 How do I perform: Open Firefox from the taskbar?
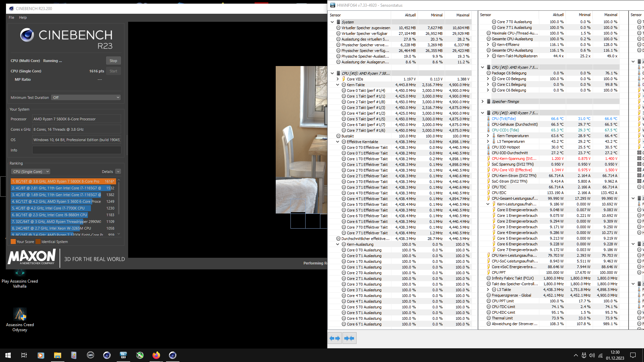(x=156, y=355)
